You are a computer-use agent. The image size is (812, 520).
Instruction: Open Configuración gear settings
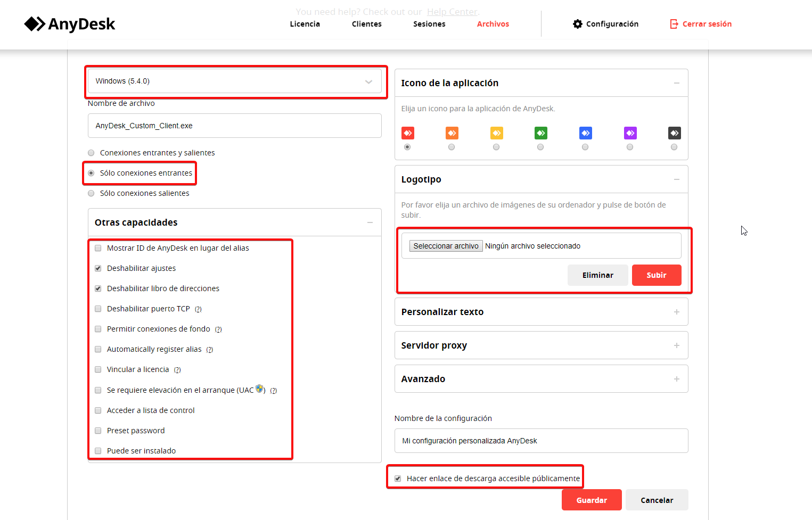(605, 24)
